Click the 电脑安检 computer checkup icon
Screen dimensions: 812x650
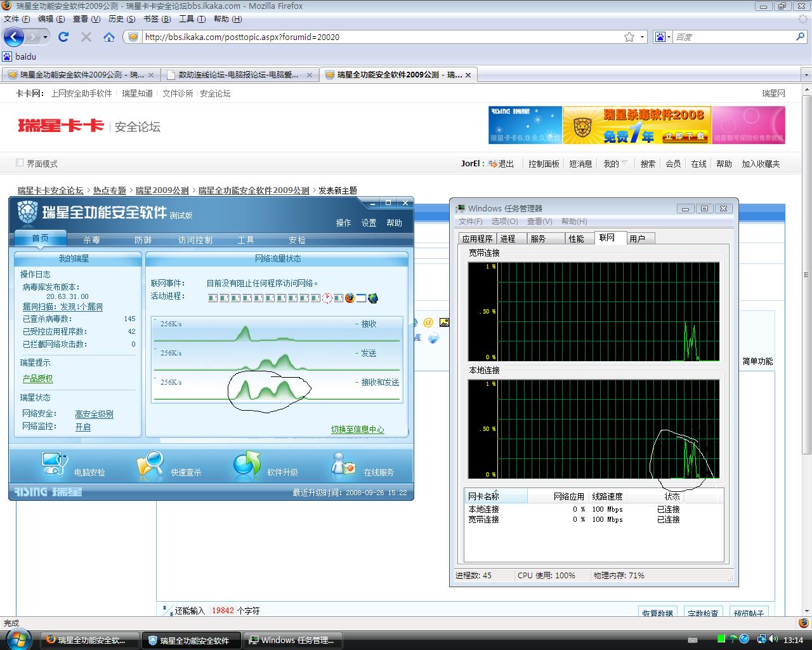click(x=55, y=465)
